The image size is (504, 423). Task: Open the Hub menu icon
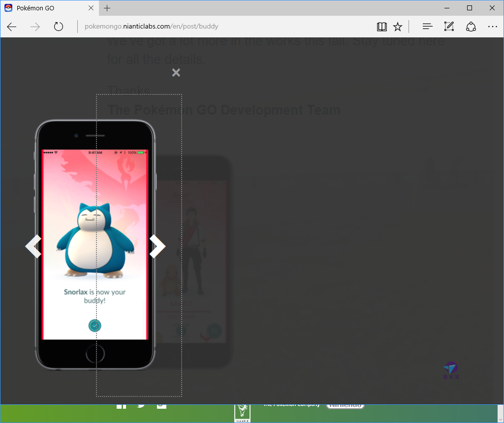tap(427, 27)
